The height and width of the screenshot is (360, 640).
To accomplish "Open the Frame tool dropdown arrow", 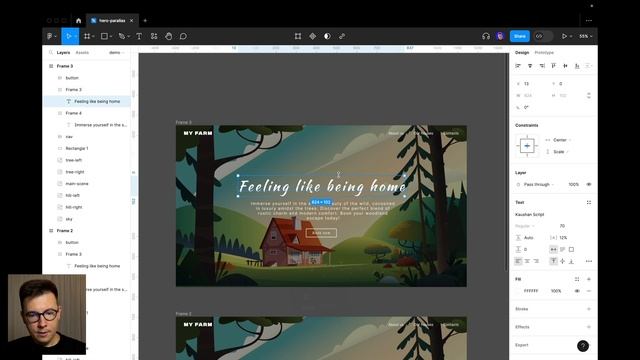I will point(93,36).
